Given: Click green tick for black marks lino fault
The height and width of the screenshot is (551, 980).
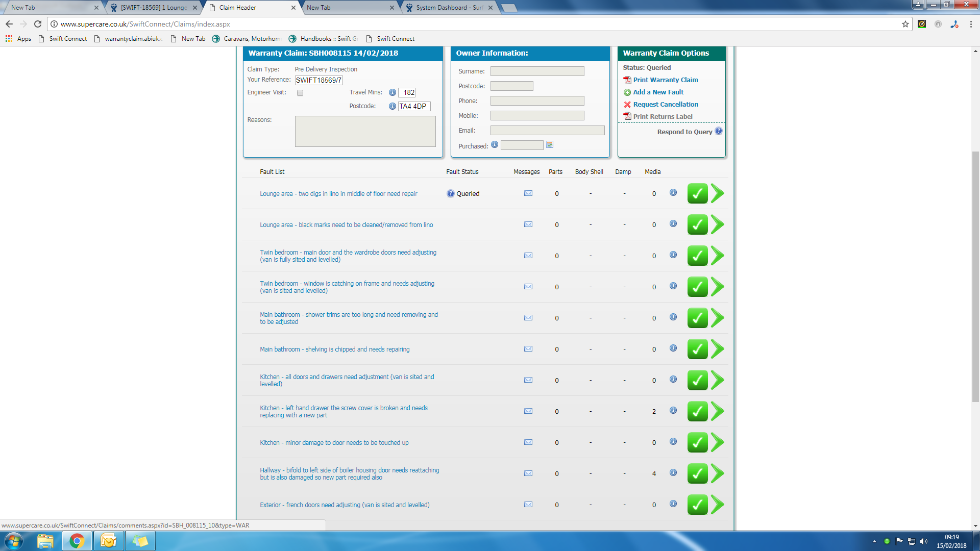Looking at the screenshot, I should pyautogui.click(x=697, y=224).
